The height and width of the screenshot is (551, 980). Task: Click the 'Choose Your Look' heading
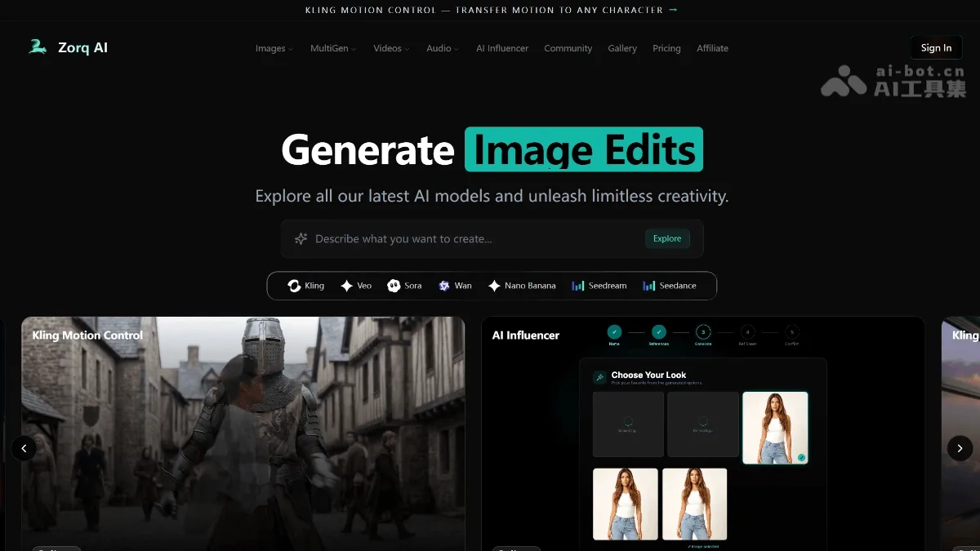coord(648,375)
